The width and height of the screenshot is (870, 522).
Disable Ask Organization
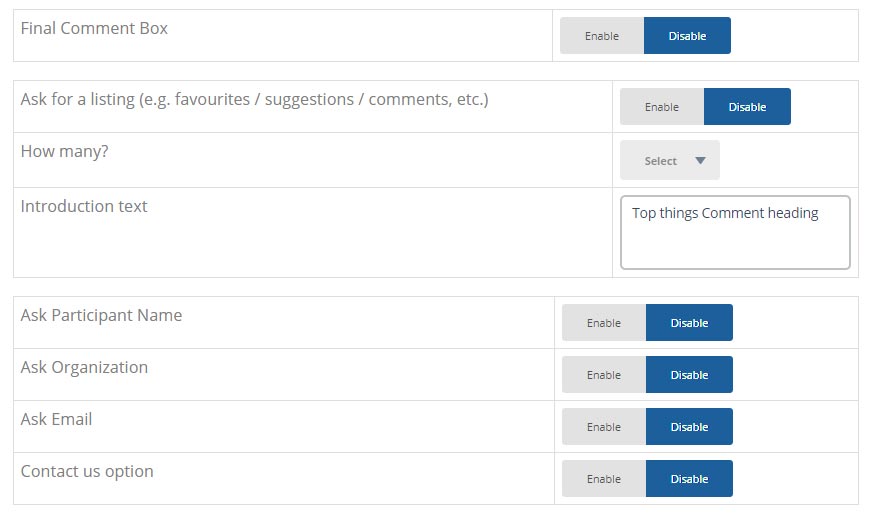click(x=689, y=374)
